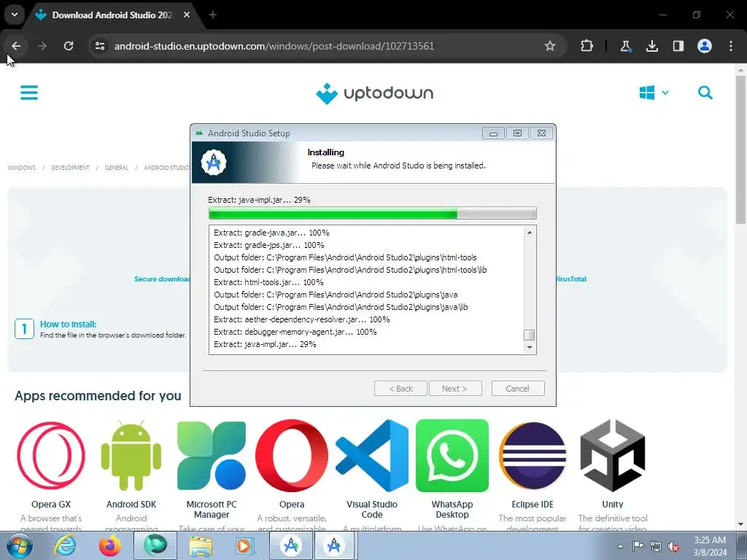Viewport: 747px width, 560px height.
Task: Open the Visual Studio Code app icon
Action: [x=372, y=456]
